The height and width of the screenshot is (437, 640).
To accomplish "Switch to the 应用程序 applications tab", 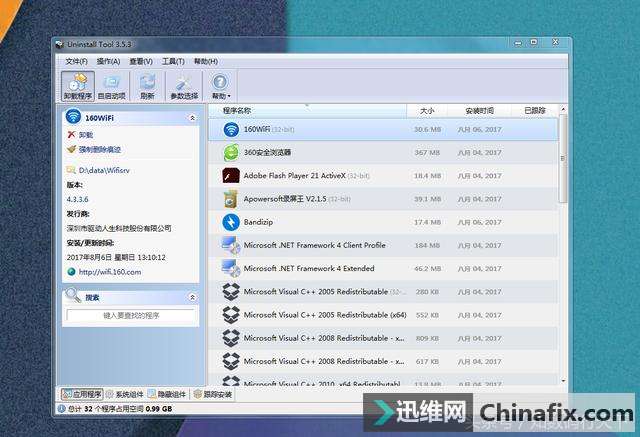I will pos(82,394).
